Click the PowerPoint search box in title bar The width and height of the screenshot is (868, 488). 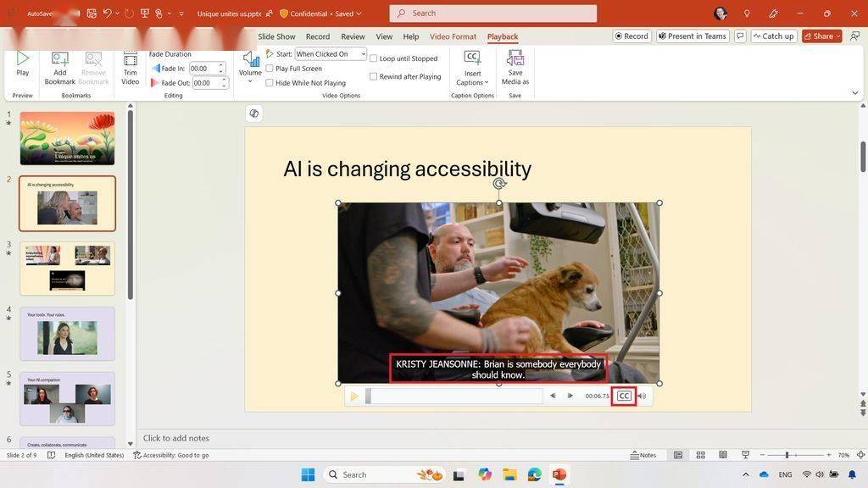(x=492, y=14)
